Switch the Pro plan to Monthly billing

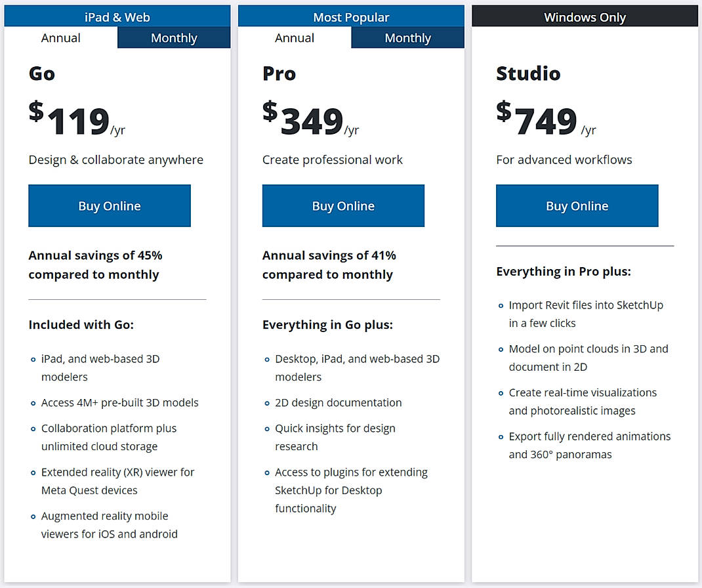click(x=407, y=37)
